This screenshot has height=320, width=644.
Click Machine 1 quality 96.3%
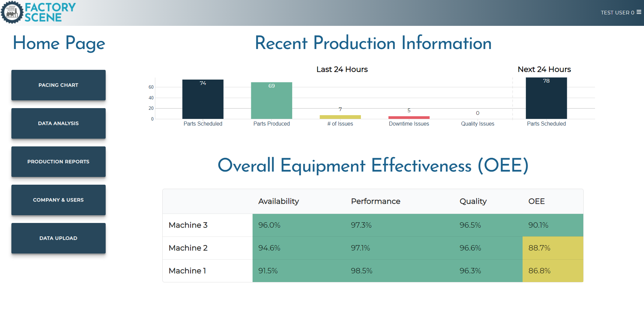470,271
